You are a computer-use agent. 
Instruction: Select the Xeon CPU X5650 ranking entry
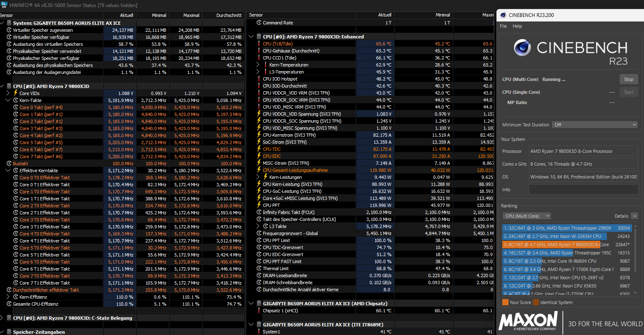coord(567,286)
